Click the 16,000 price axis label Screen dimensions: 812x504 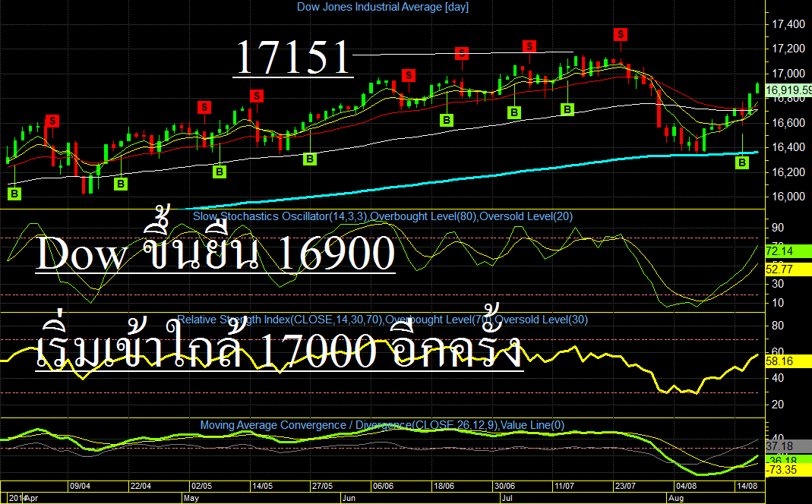[788, 197]
